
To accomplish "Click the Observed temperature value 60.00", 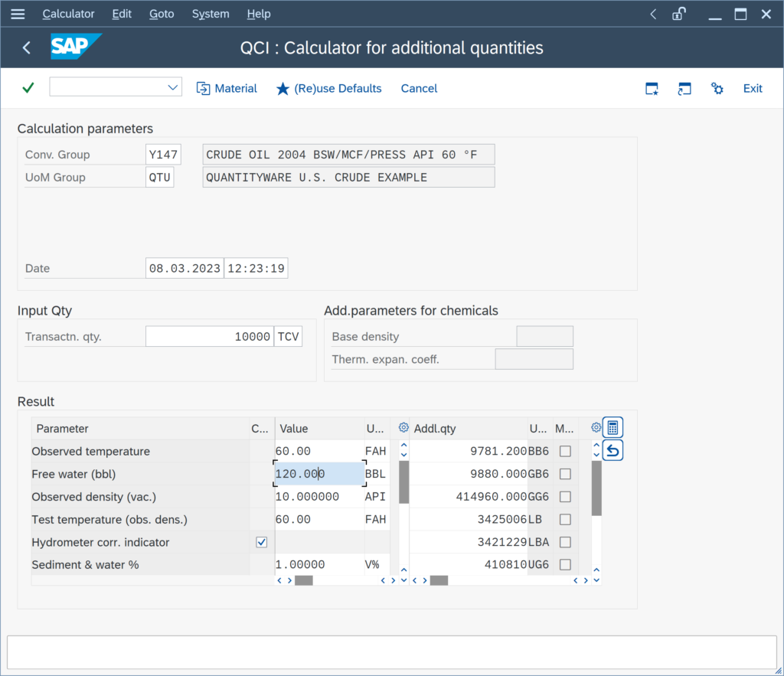I will click(x=319, y=451).
